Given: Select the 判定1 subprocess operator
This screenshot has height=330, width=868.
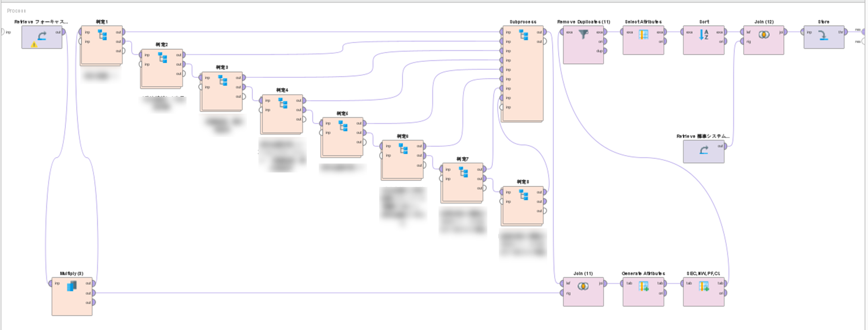Looking at the screenshot, I should [102, 35].
